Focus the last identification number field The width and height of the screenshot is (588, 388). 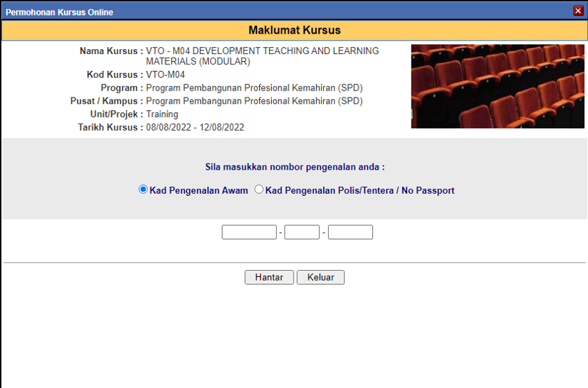pos(350,232)
